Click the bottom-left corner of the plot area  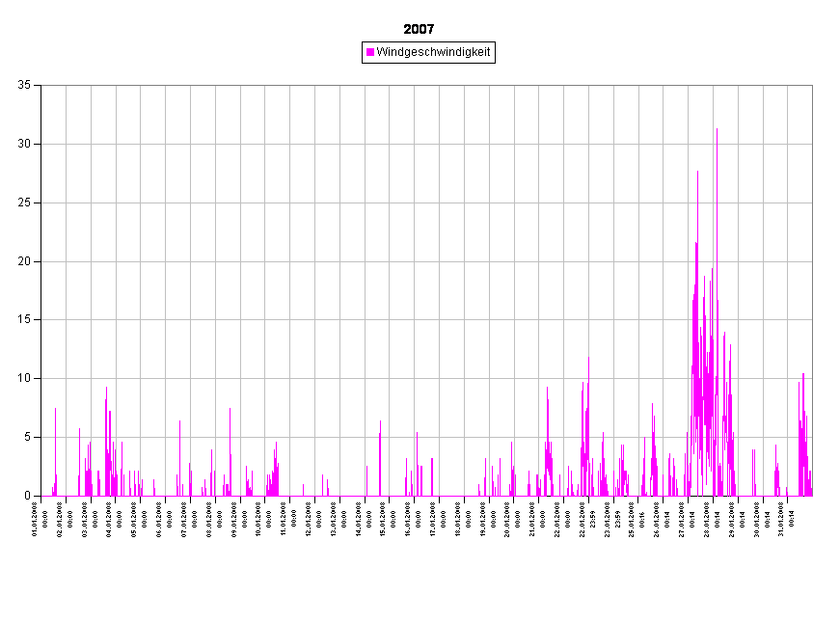tap(41, 496)
